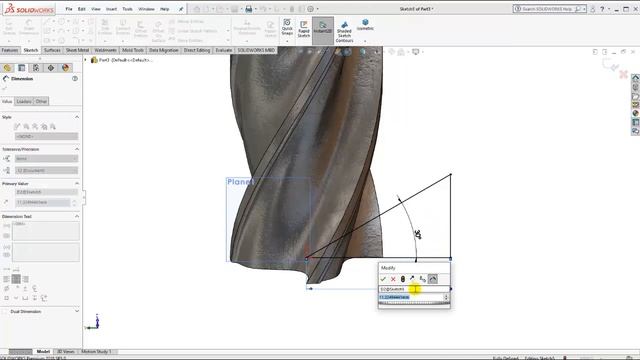Expand the Dual Dimension section
This screenshot has width=640, height=360.
tap(77, 311)
